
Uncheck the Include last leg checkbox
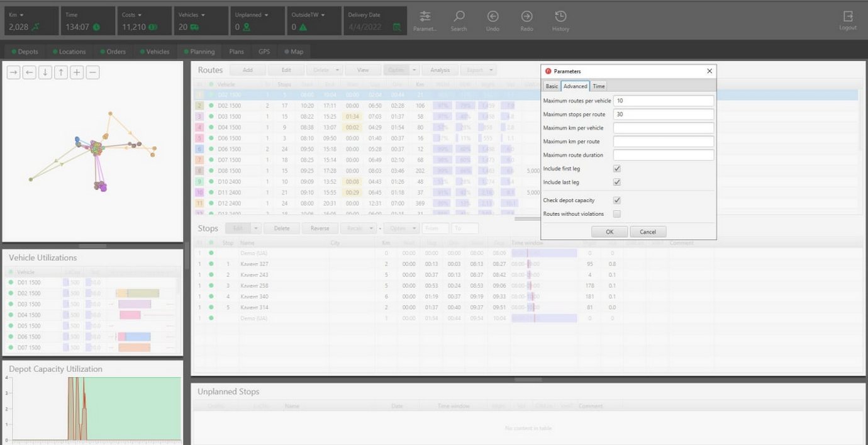point(617,182)
